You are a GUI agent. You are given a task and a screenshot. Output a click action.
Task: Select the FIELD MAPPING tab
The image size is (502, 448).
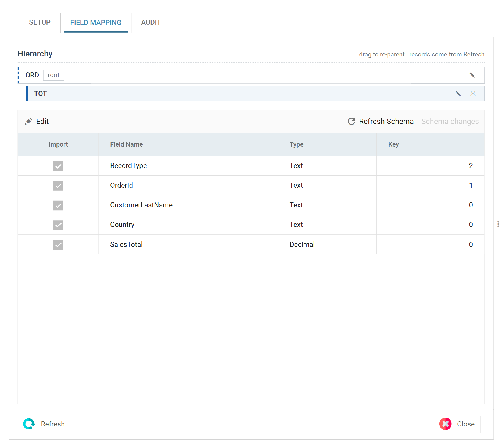(96, 23)
